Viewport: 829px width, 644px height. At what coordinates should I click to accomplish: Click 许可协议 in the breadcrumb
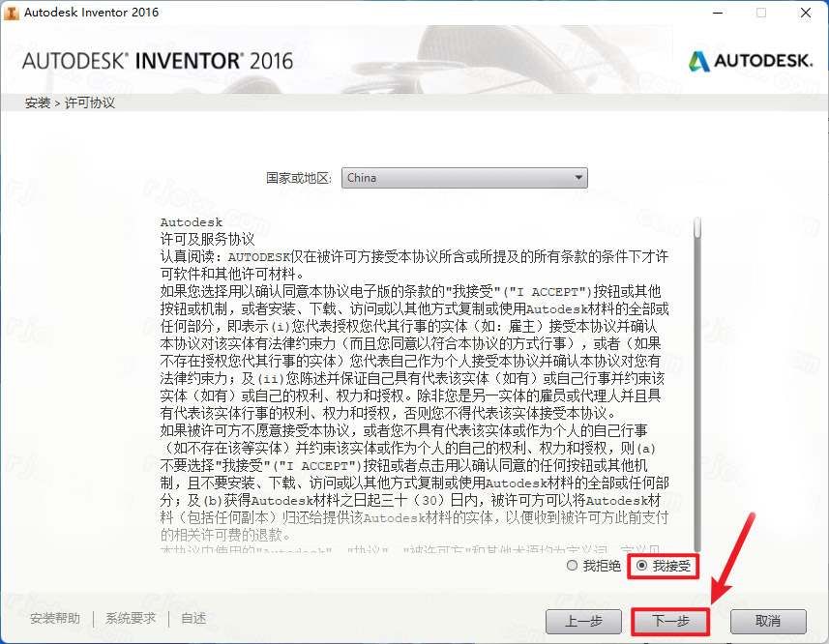tap(89, 102)
